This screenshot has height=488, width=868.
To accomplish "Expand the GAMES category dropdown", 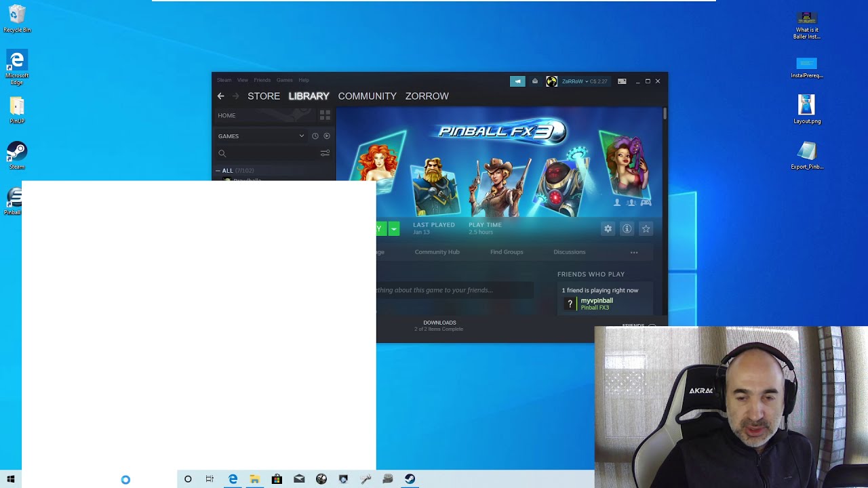I will [x=302, y=136].
